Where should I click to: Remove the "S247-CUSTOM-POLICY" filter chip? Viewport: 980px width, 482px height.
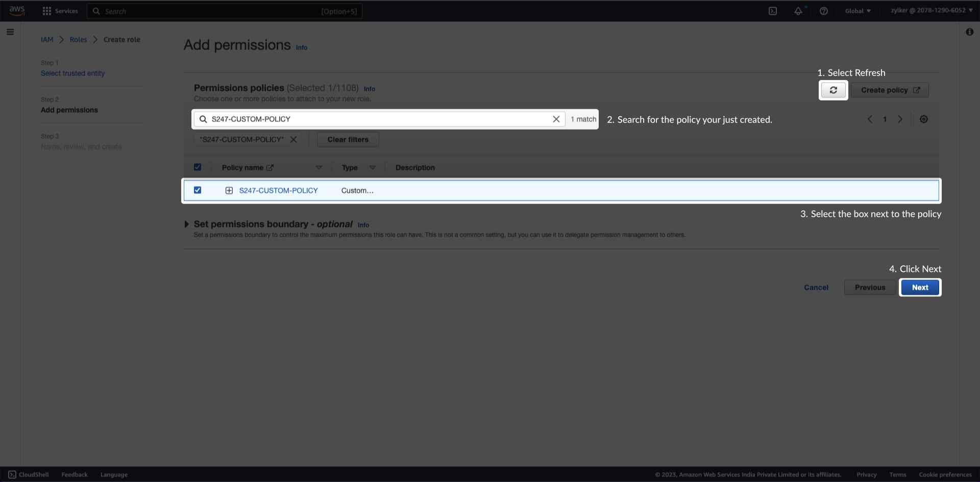tap(293, 140)
